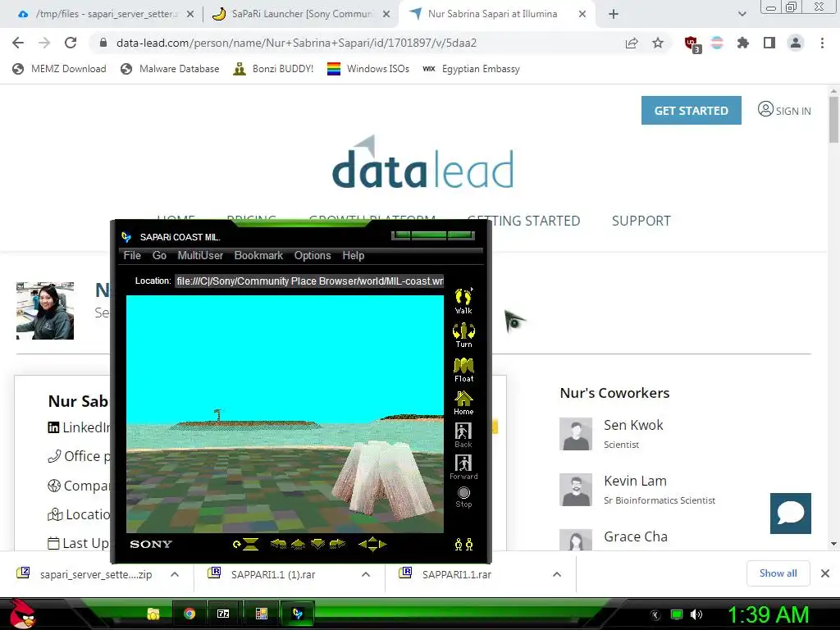Expand SAPPARI1.1 (1).rar download options

click(366, 574)
